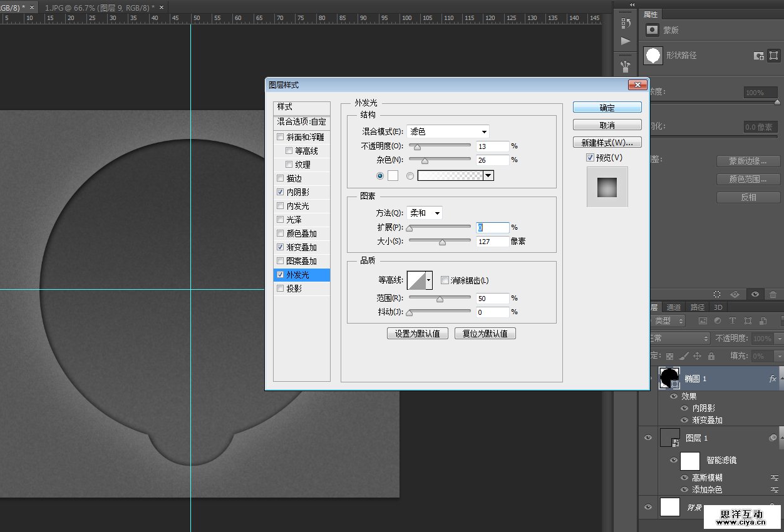Open the History panel icon
The image size is (784, 532).
point(626,23)
